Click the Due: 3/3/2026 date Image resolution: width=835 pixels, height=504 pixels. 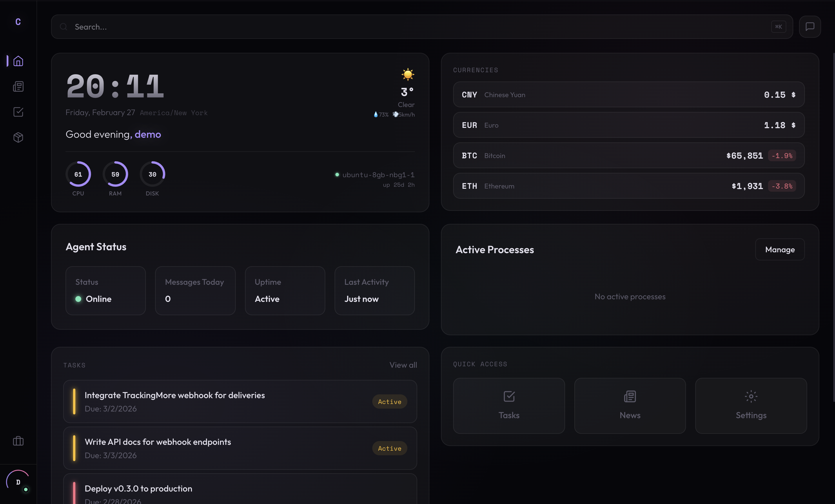pyautogui.click(x=110, y=456)
